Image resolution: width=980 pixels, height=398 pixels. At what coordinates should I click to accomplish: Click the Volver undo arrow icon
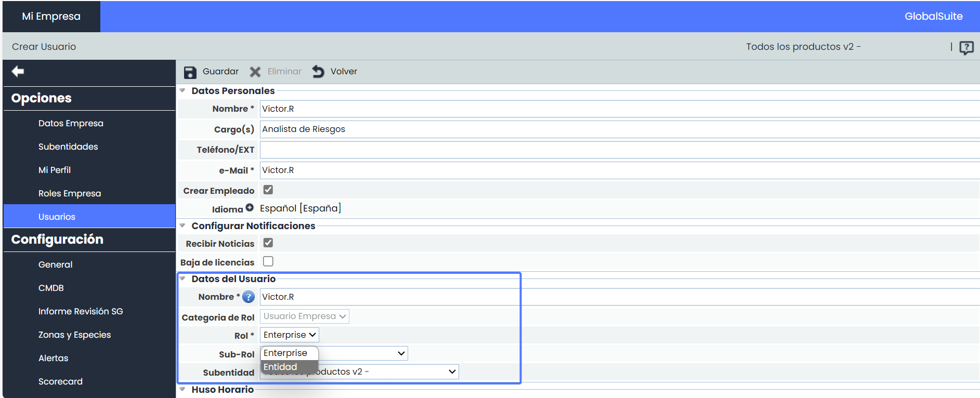click(x=318, y=72)
